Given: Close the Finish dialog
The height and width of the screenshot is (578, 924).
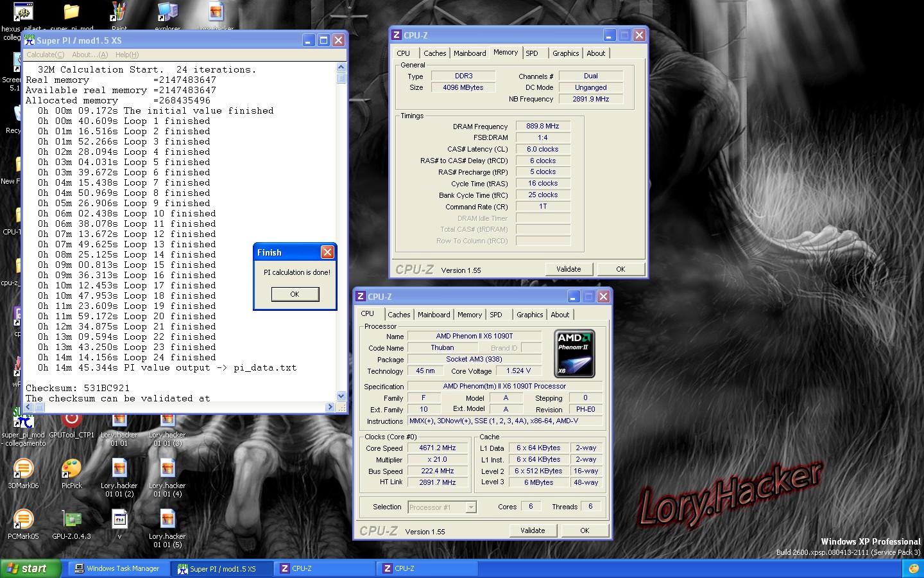Looking at the screenshot, I should coord(327,252).
